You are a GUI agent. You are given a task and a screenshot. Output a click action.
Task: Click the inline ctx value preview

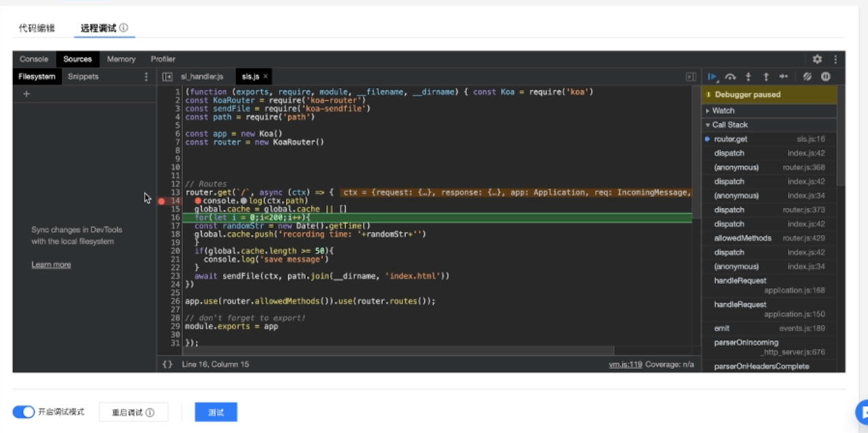(517, 193)
